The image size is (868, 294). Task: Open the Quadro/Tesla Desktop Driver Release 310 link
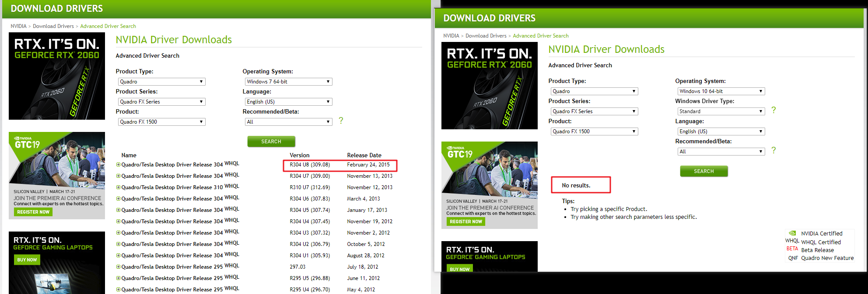click(x=172, y=187)
